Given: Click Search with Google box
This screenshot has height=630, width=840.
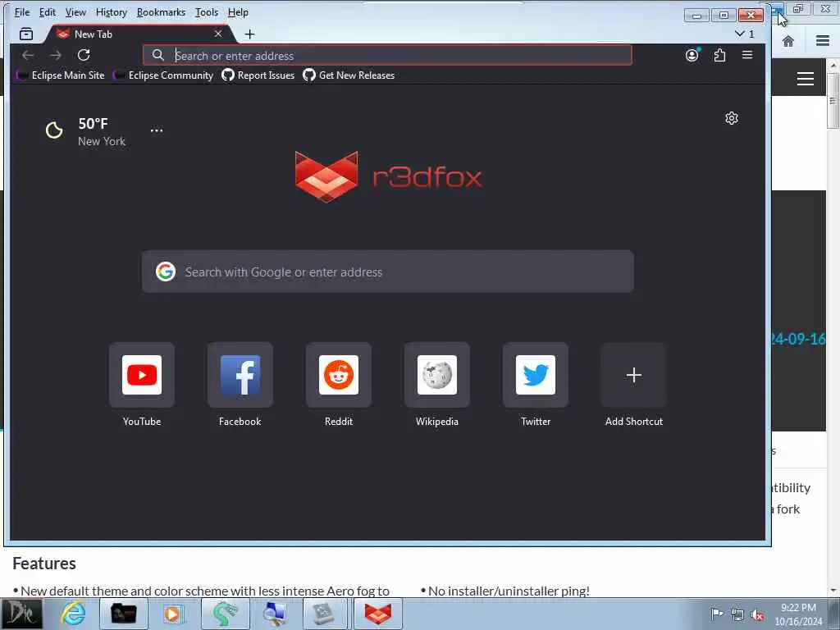Looking at the screenshot, I should point(388,272).
